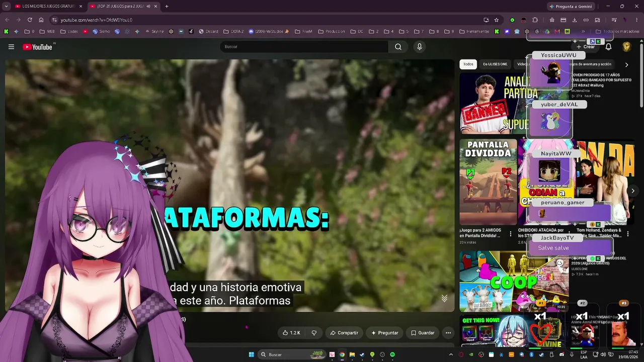Viewport: 644px width, 362px height.
Task: Open the DOTA 2 bookmarks folder
Action: point(233,31)
